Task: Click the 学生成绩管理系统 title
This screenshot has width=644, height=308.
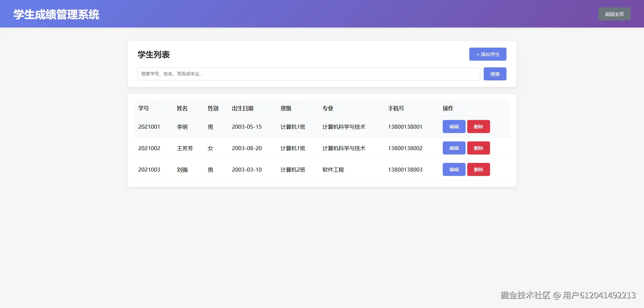Action: point(56,14)
